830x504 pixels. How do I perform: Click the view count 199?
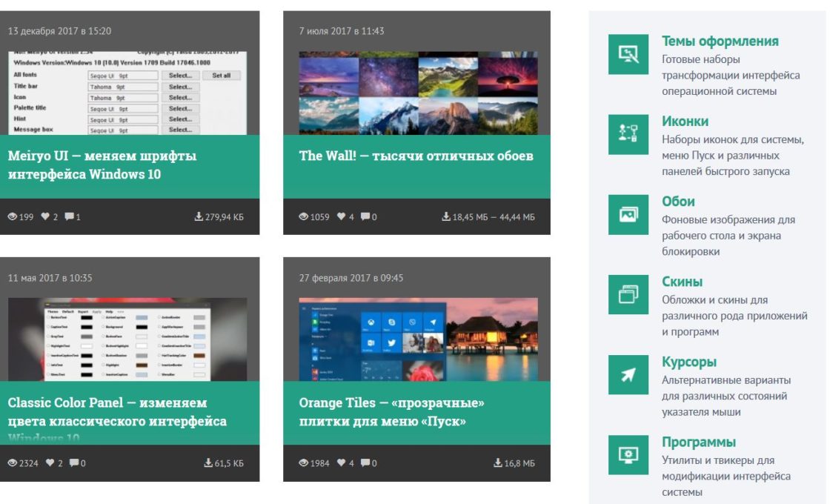pos(27,216)
